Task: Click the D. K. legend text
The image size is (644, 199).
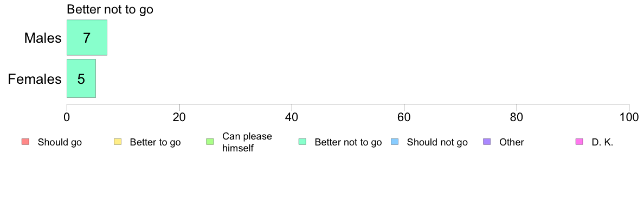Action: [602, 143]
